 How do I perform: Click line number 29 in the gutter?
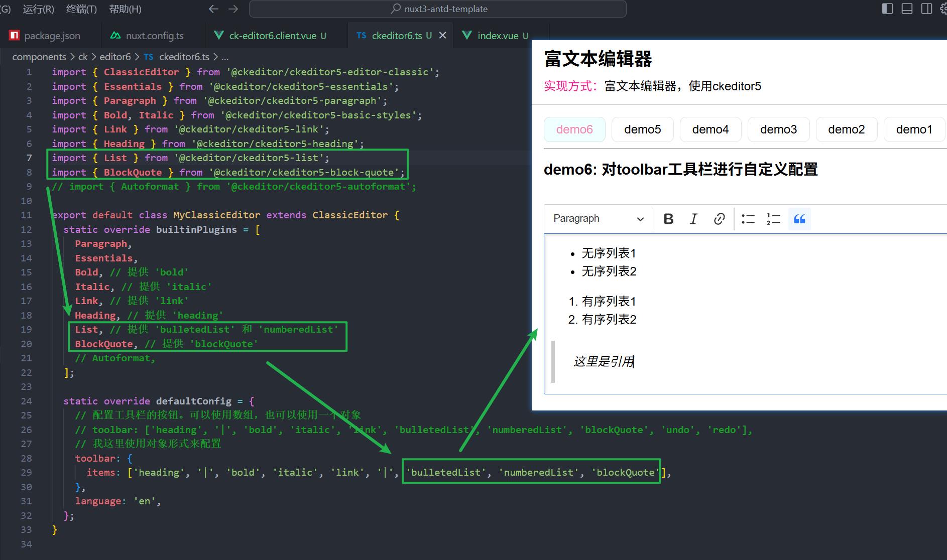[x=26, y=472]
